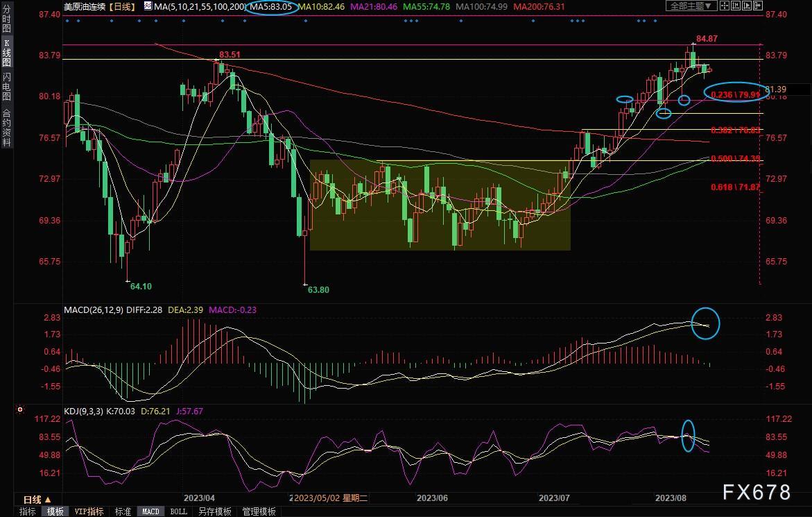
Task: Click the 84.87 high price label
Action: point(707,39)
